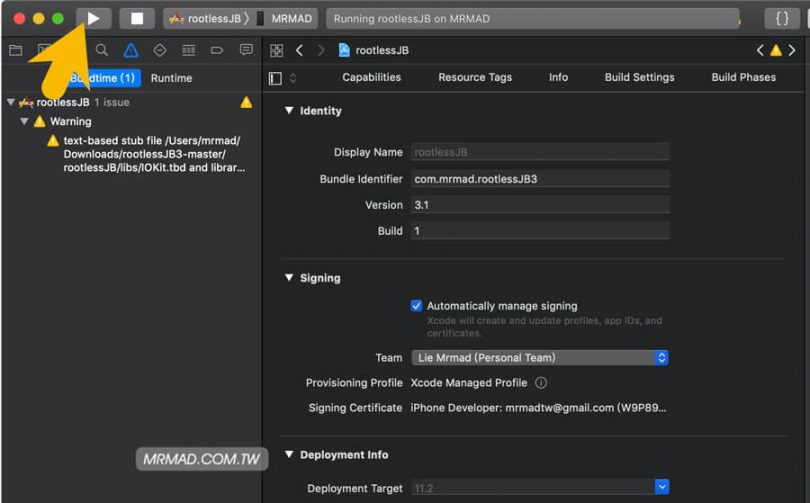The width and height of the screenshot is (810, 503).
Task: Open the Find navigator magnifier icon
Action: point(102,50)
